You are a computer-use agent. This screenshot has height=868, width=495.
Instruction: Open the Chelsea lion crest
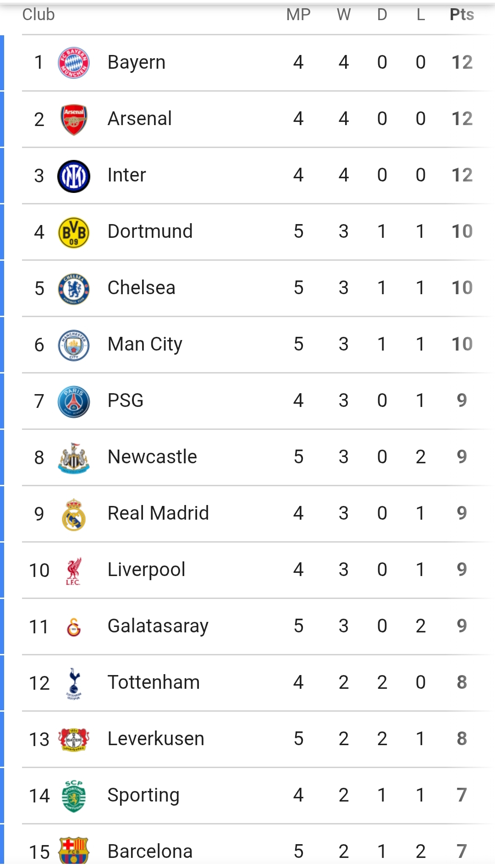click(x=73, y=289)
